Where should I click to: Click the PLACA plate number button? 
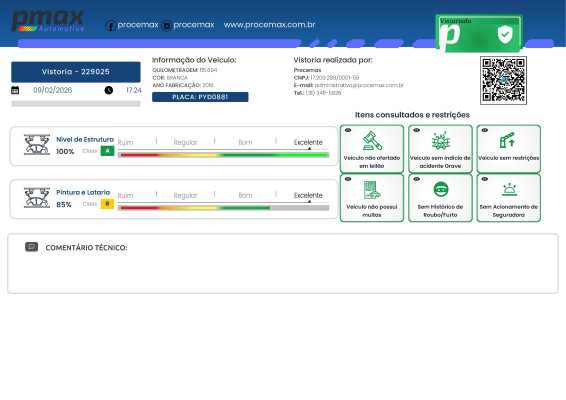coord(200,97)
